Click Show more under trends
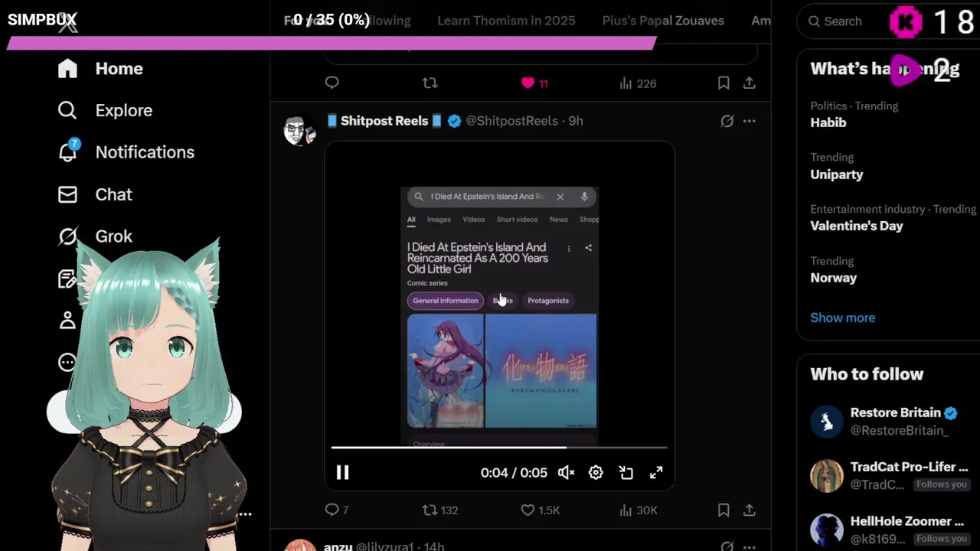This screenshot has height=551, width=980. (x=842, y=318)
